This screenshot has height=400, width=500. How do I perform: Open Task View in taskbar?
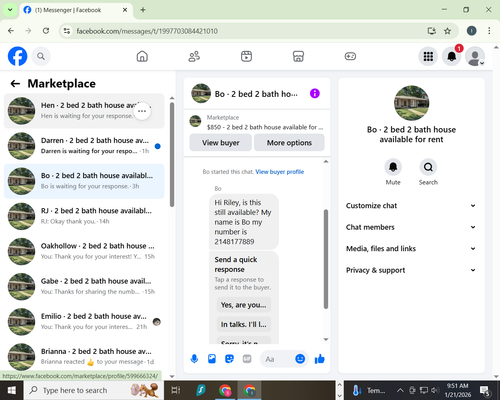coord(176,390)
